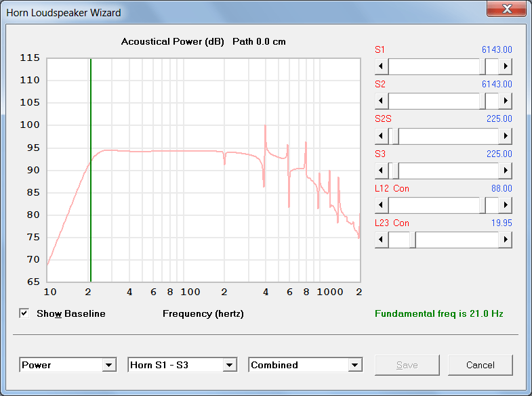
Task: Click the green fundamental frequency marker line
Action: pos(91,169)
